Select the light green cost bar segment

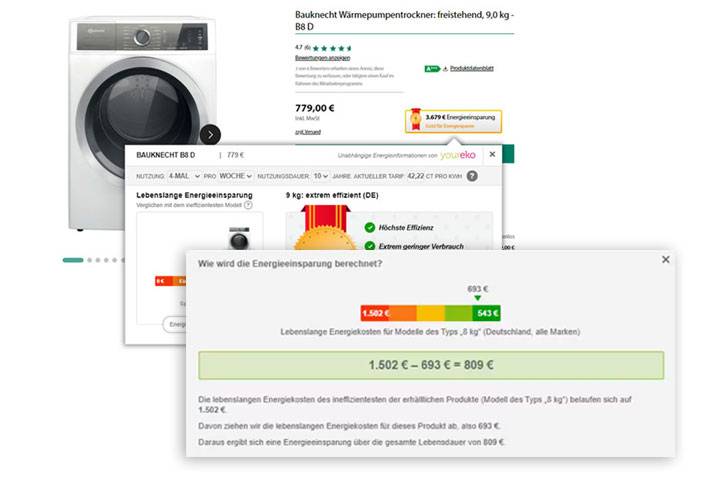click(458, 313)
